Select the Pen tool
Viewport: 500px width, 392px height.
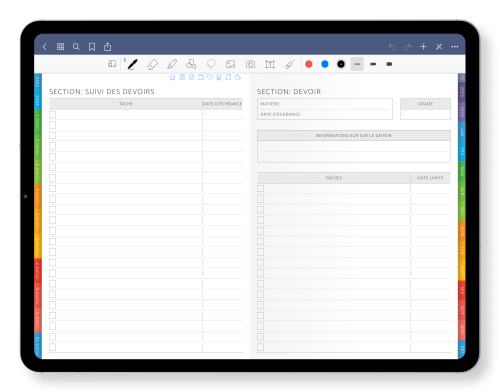pyautogui.click(x=133, y=64)
